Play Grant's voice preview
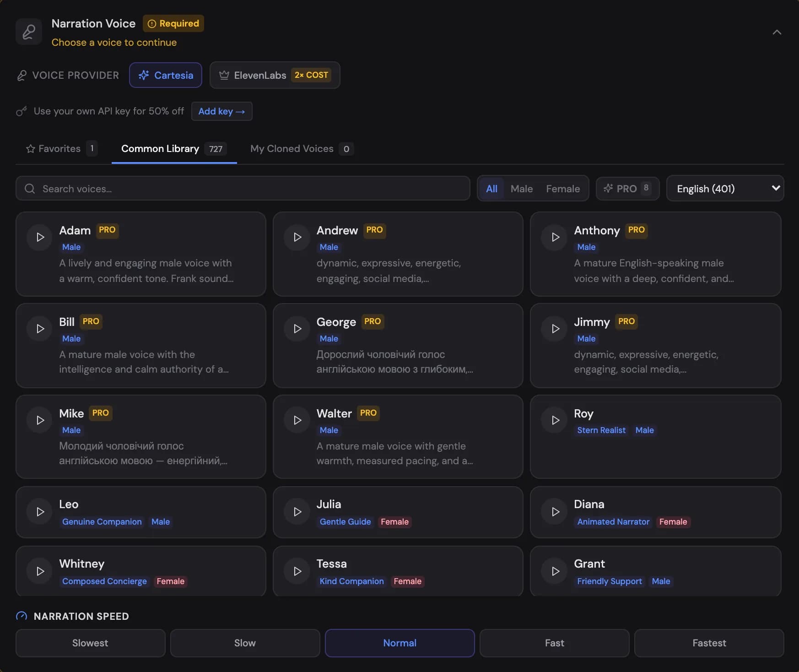 (x=555, y=571)
